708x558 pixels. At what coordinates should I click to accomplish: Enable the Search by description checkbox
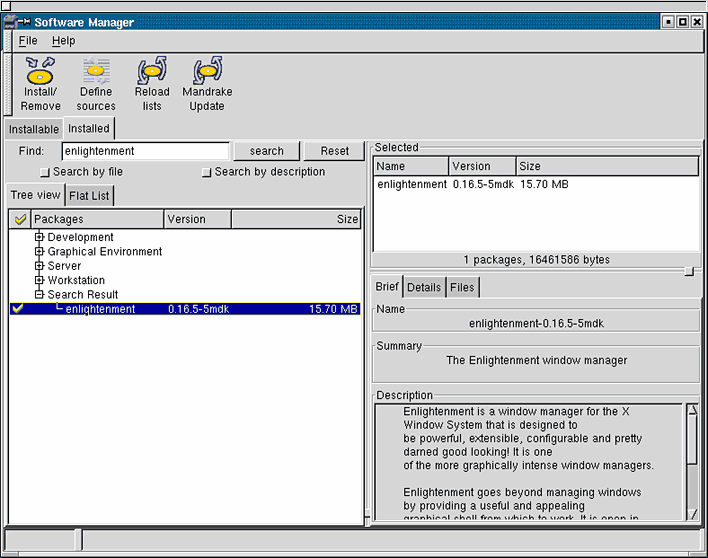pyautogui.click(x=206, y=172)
